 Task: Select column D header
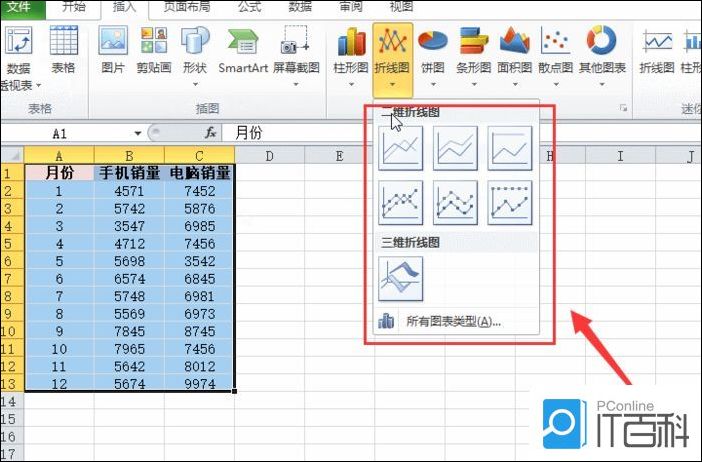tap(270, 155)
